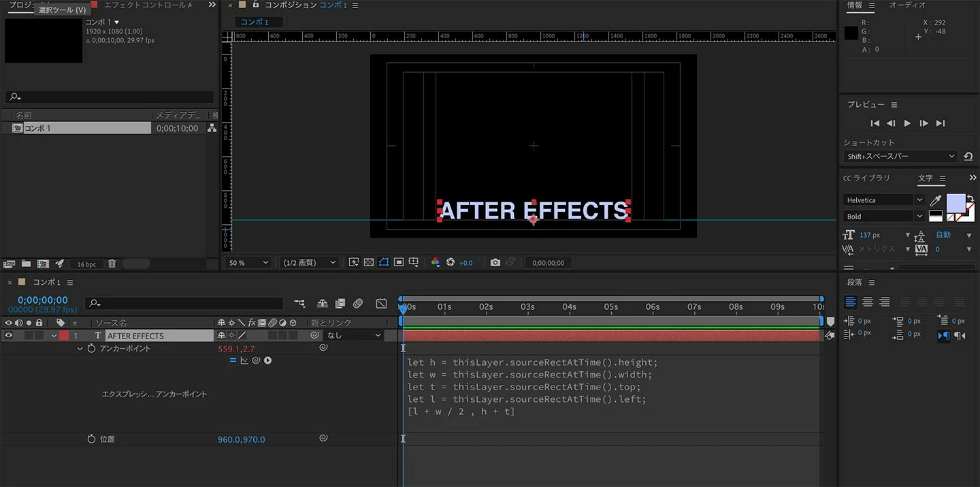
Task: Click the 16 bpc color depth button
Action: pyautogui.click(x=86, y=264)
